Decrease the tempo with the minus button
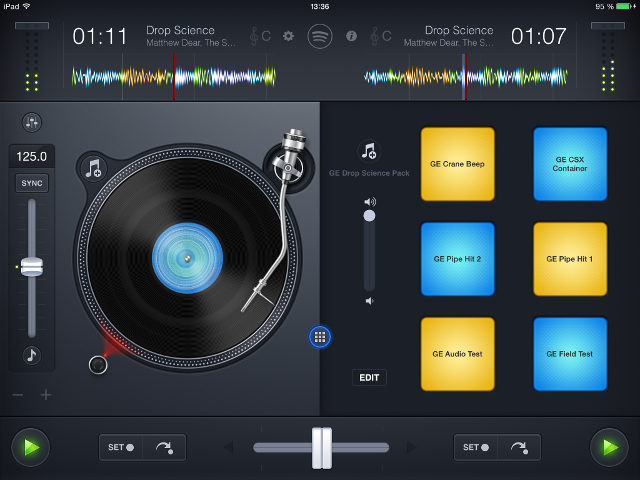The width and height of the screenshot is (640, 480). (18, 395)
